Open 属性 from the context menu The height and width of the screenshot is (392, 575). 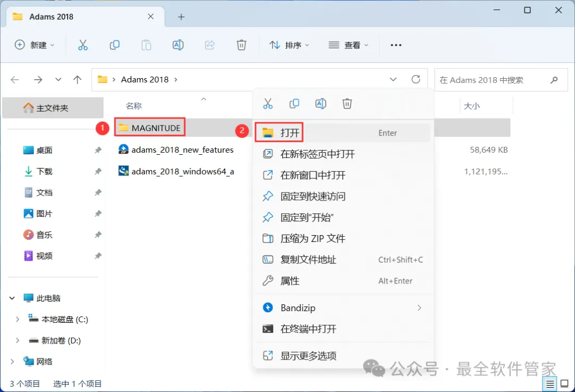(343, 281)
